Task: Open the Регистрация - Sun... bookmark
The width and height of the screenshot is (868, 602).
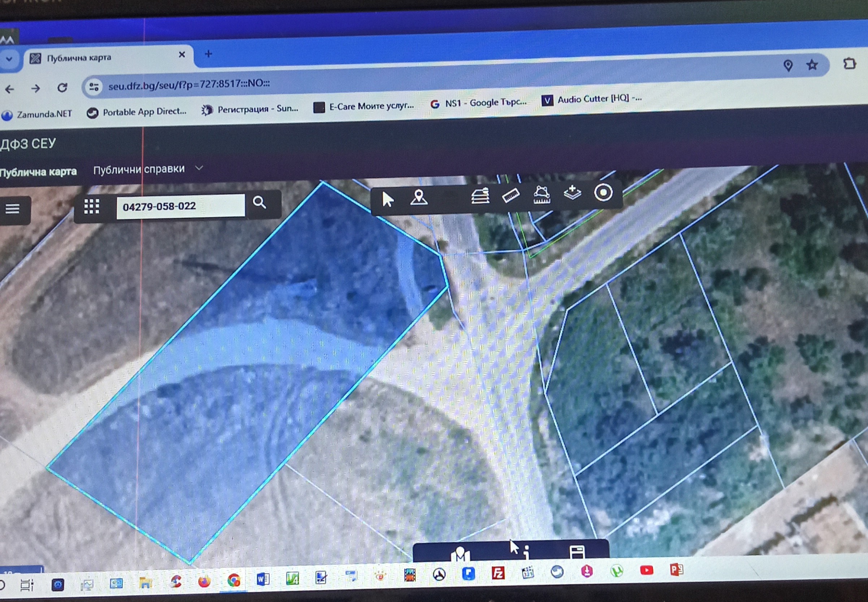Action: [250, 109]
